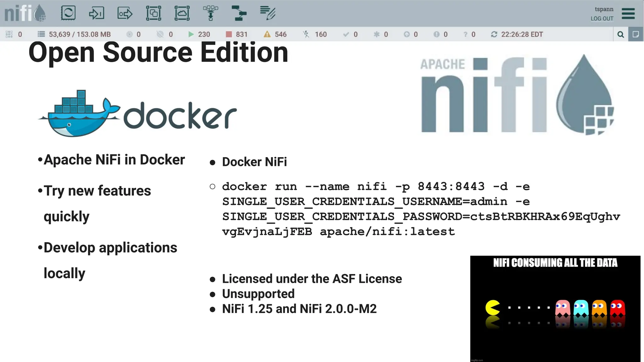Image resolution: width=644 pixels, height=362 pixels.
Task: Click the up-to-date versioned checkmark icon
Action: tap(346, 34)
